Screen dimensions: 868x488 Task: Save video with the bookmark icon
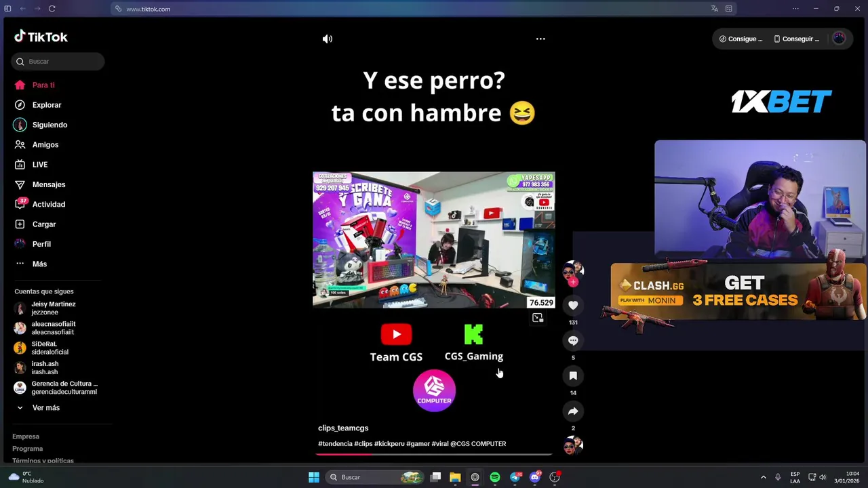pyautogui.click(x=573, y=376)
